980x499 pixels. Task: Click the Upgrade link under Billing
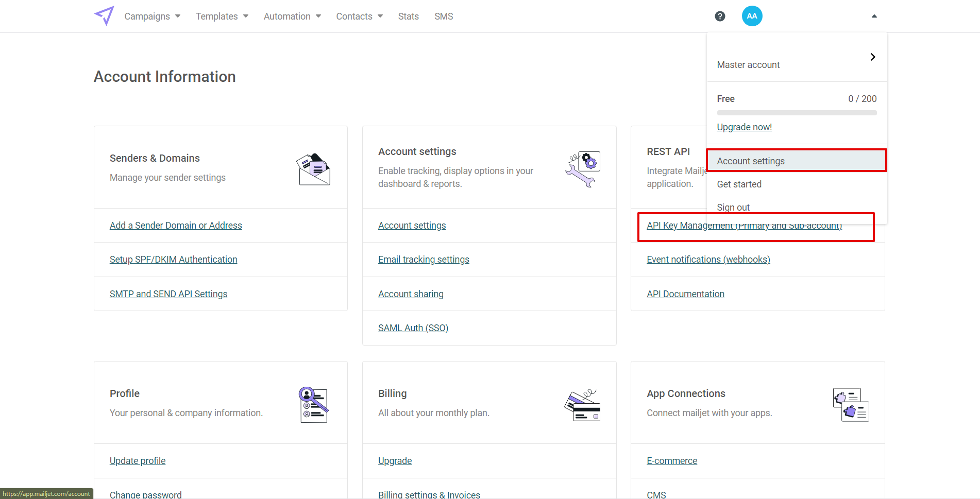click(x=395, y=461)
